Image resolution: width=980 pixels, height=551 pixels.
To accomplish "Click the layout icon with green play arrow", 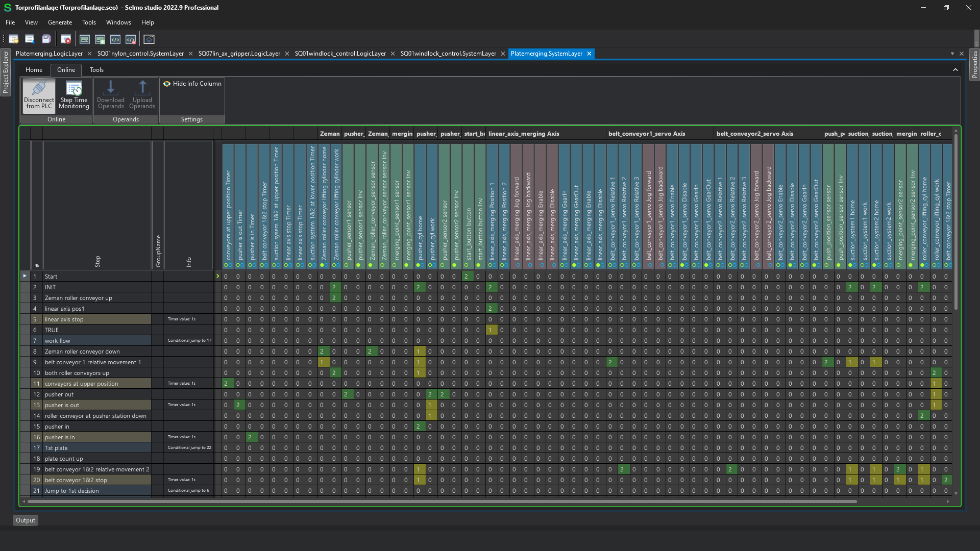I will point(100,39).
